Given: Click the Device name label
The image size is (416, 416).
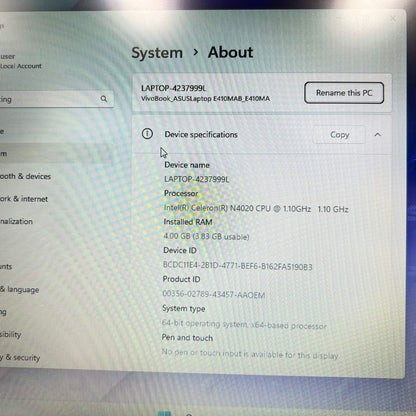Looking at the screenshot, I should point(187,165).
